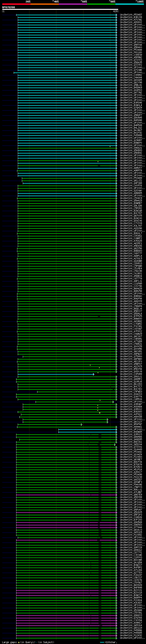
Task: Click the UniRef100_A3LYA7 label
Action: coord(131,226)
